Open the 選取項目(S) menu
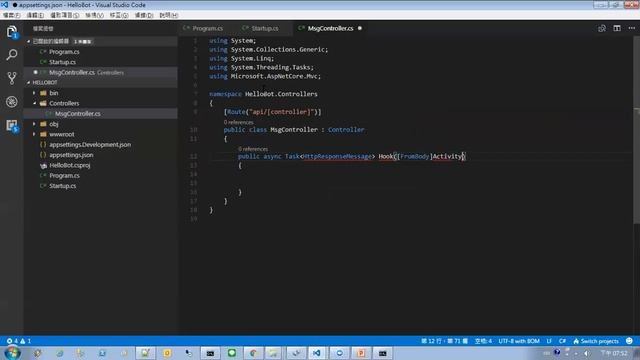Screen dimensions: 640x360 tap(64, 15)
